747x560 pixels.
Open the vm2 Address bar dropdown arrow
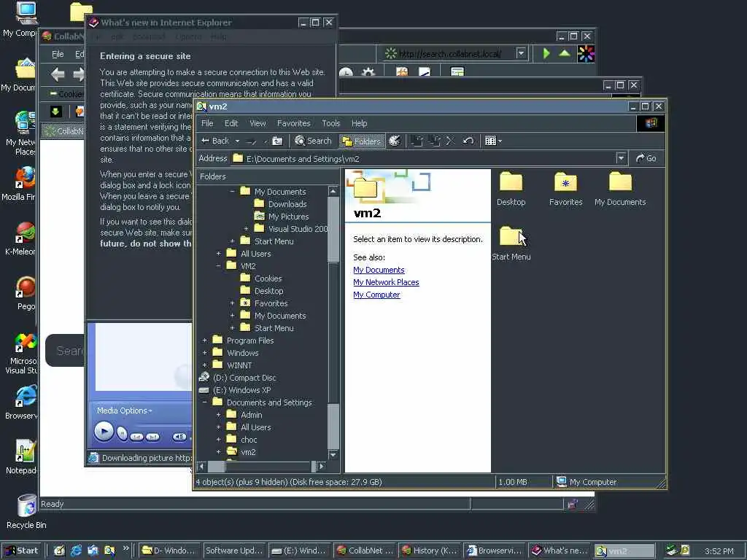pos(620,158)
